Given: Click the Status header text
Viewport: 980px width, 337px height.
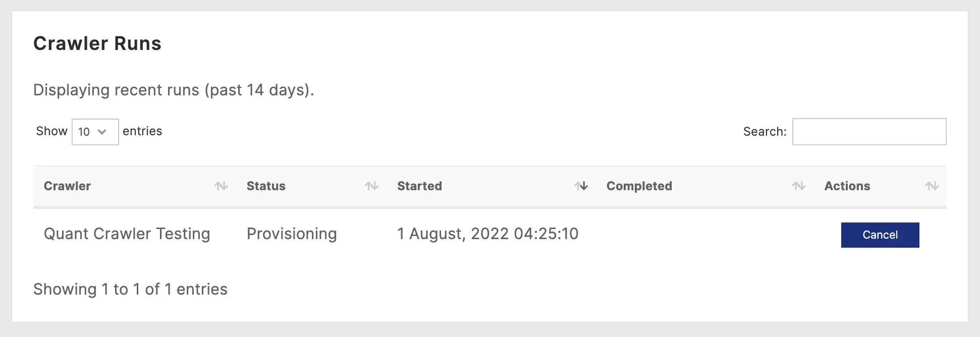Looking at the screenshot, I should 266,186.
